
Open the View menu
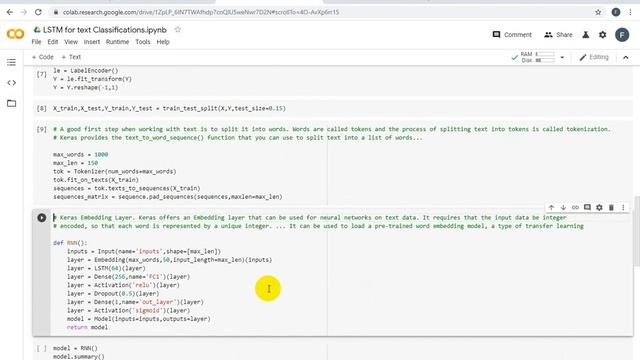71,42
